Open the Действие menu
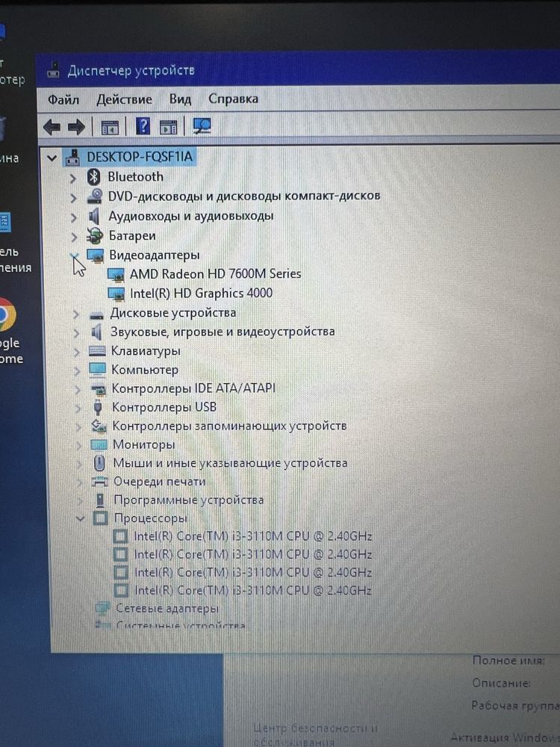 [x=124, y=99]
